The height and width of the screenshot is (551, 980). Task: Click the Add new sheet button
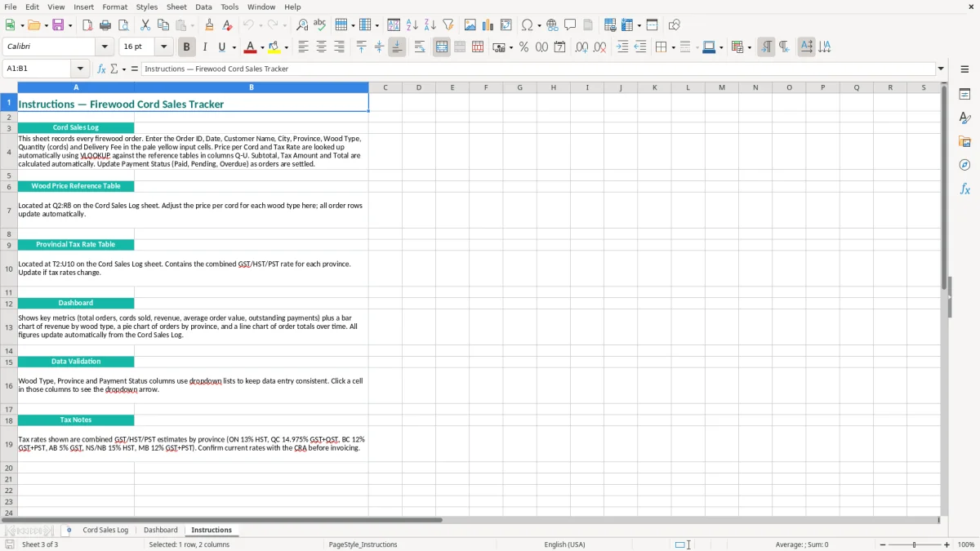[69, 530]
